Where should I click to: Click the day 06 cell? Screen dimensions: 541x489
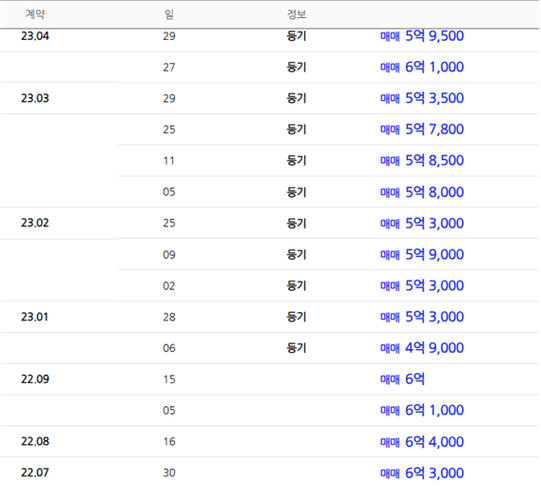click(169, 348)
